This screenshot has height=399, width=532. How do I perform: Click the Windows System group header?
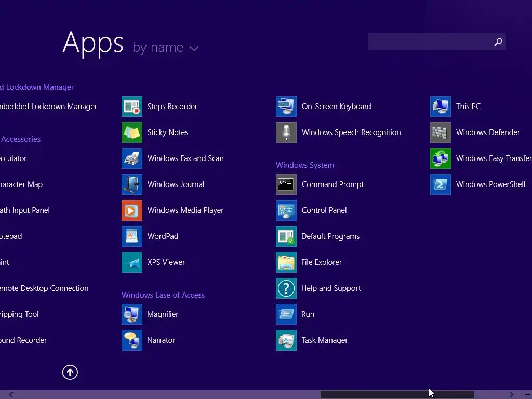[305, 165]
